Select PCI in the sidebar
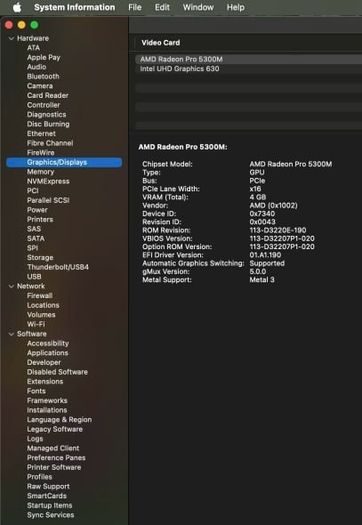Screen dimensions: 362x525 point(33,191)
